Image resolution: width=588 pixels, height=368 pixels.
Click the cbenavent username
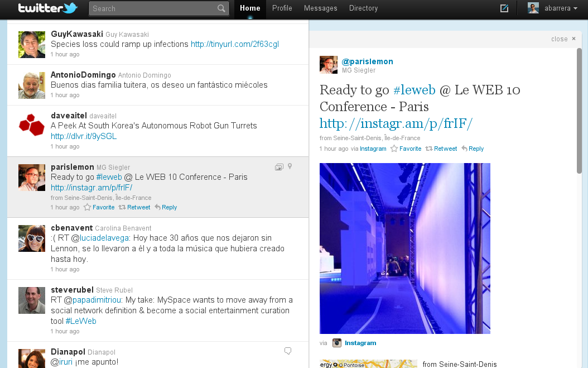[71, 228]
